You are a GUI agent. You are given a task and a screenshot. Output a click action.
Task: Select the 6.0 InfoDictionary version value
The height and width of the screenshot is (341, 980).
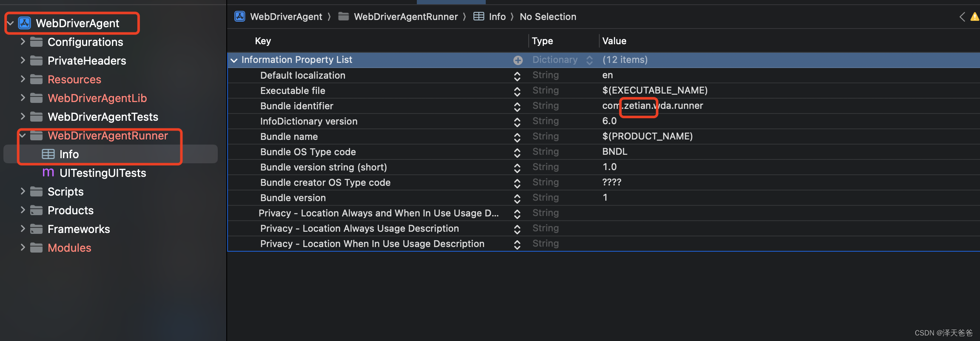pos(610,121)
